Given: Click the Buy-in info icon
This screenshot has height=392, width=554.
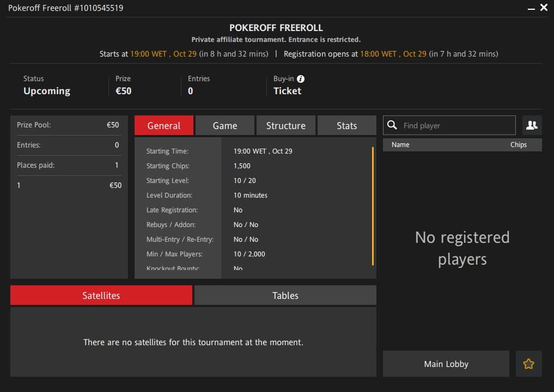Looking at the screenshot, I should click(x=301, y=79).
